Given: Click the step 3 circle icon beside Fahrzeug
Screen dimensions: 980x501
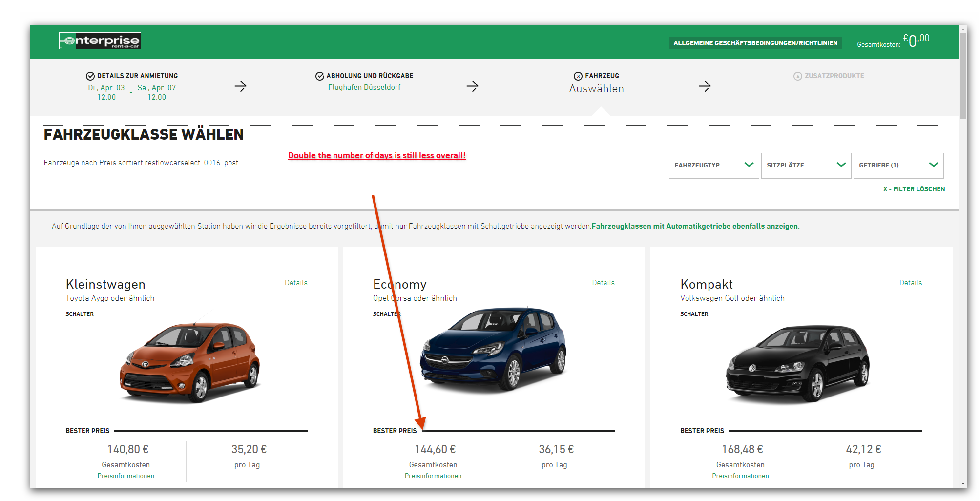Looking at the screenshot, I should click(578, 76).
